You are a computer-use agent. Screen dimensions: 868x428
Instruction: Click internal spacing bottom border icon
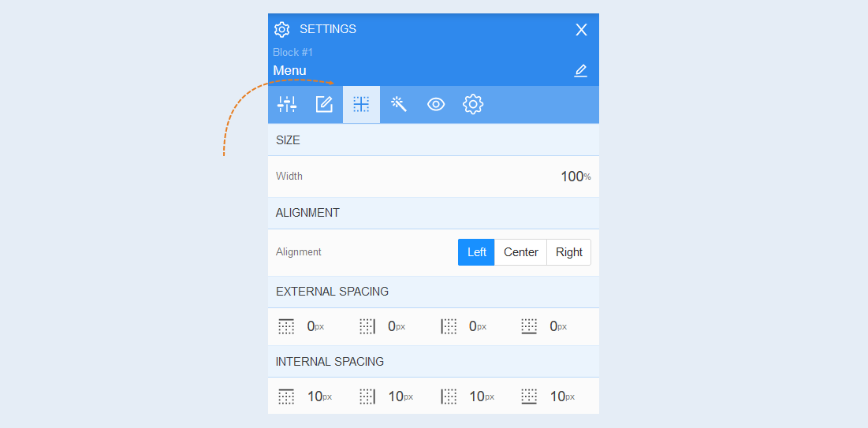[529, 396]
